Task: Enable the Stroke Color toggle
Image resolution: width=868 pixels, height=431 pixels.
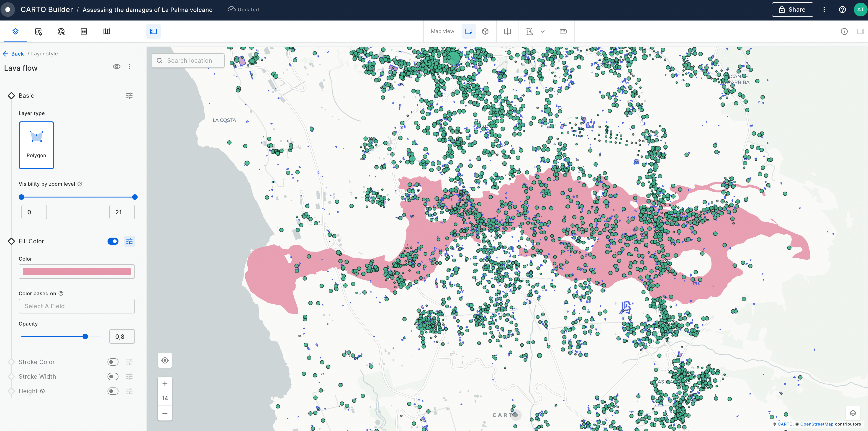Action: (113, 362)
